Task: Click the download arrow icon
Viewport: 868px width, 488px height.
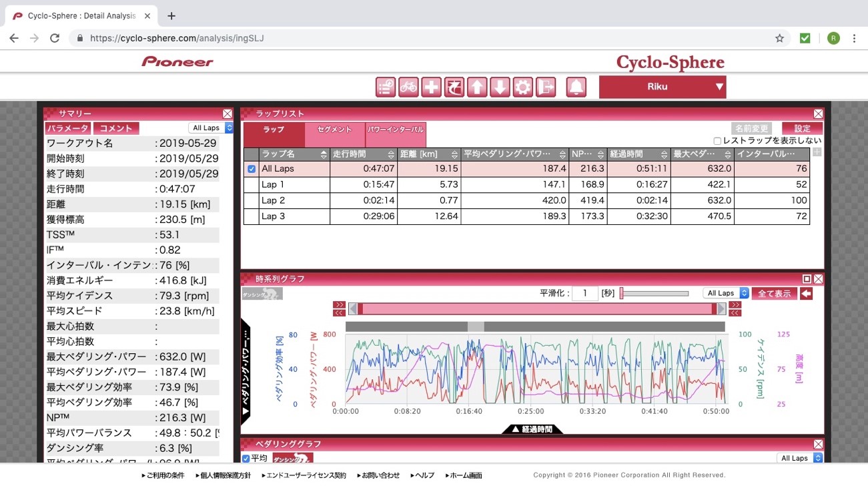Action: coord(500,87)
